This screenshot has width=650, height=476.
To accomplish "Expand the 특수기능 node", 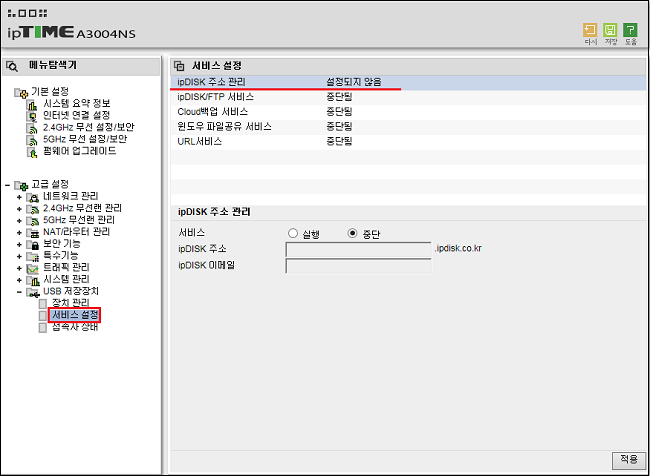I will (x=19, y=257).
